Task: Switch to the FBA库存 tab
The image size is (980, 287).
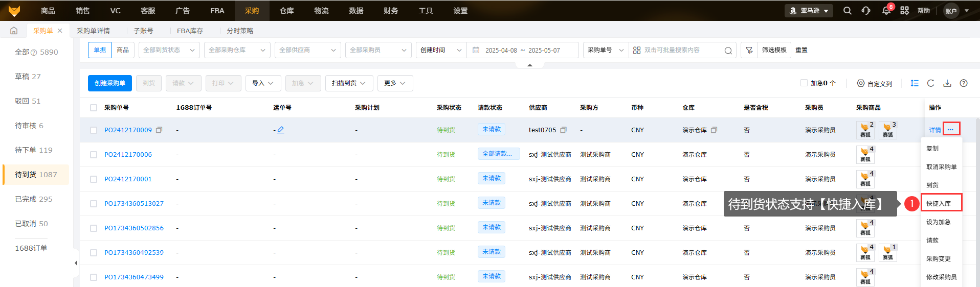Action: pyautogui.click(x=190, y=31)
